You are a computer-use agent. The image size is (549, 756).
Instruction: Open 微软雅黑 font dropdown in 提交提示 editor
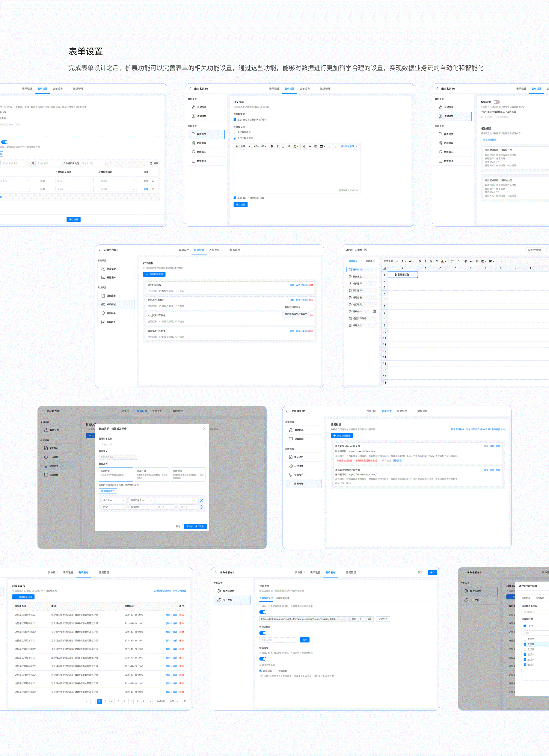tap(243, 146)
